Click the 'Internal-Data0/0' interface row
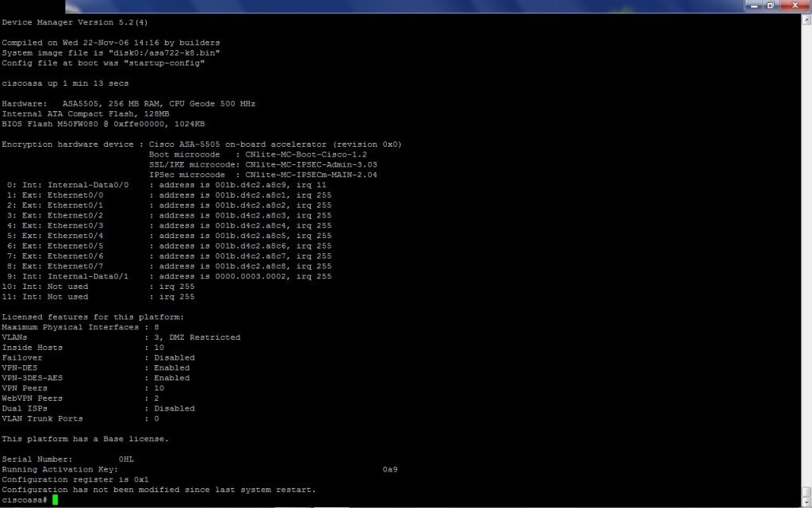This screenshot has height=508, width=812. [167, 184]
